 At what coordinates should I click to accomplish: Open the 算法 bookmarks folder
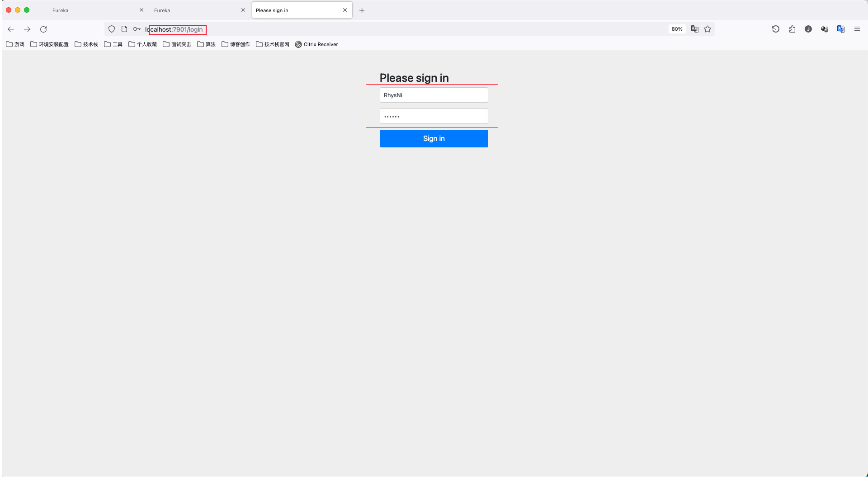pyautogui.click(x=207, y=44)
